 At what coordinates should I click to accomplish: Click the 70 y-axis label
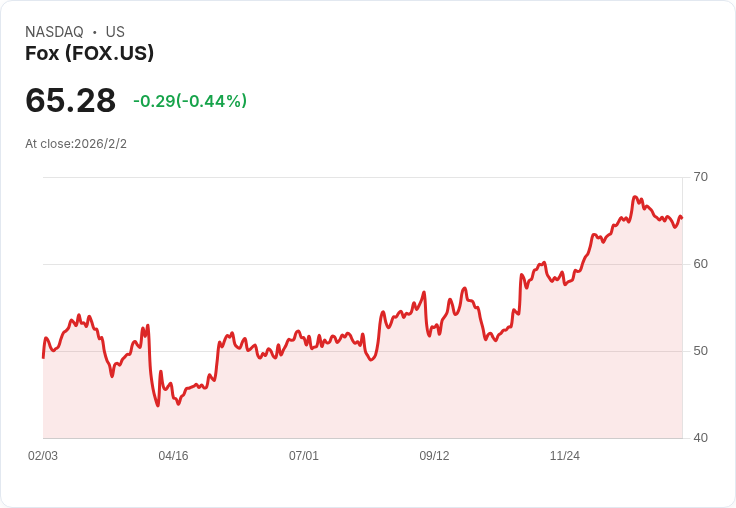coord(700,177)
